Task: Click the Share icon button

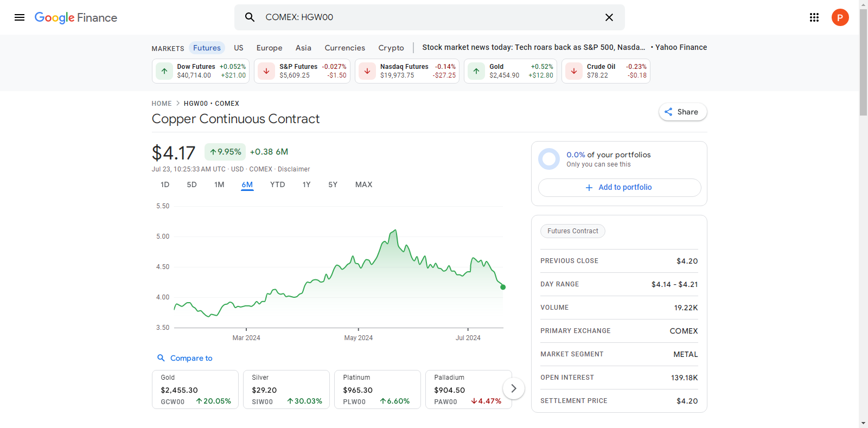Action: [682, 112]
